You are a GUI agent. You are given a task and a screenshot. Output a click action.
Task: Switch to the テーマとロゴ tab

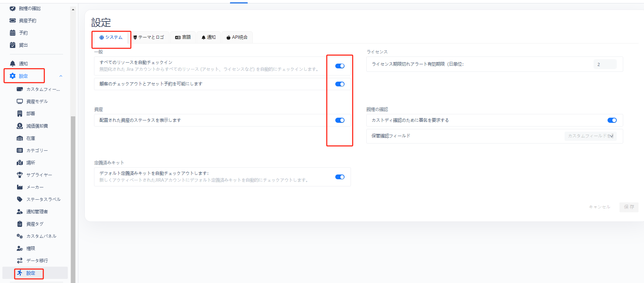(149, 37)
